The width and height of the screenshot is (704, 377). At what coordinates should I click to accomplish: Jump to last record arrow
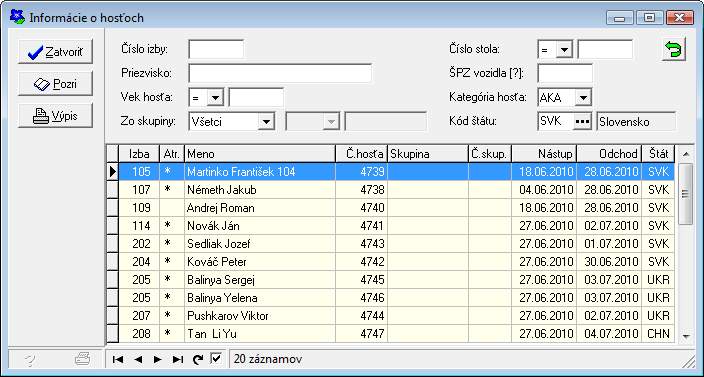pyautogui.click(x=178, y=359)
